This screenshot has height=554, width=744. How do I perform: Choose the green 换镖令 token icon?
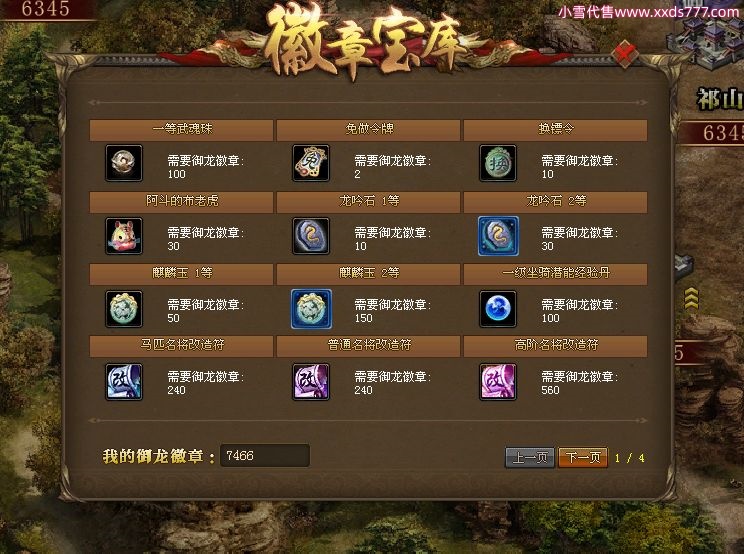498,163
